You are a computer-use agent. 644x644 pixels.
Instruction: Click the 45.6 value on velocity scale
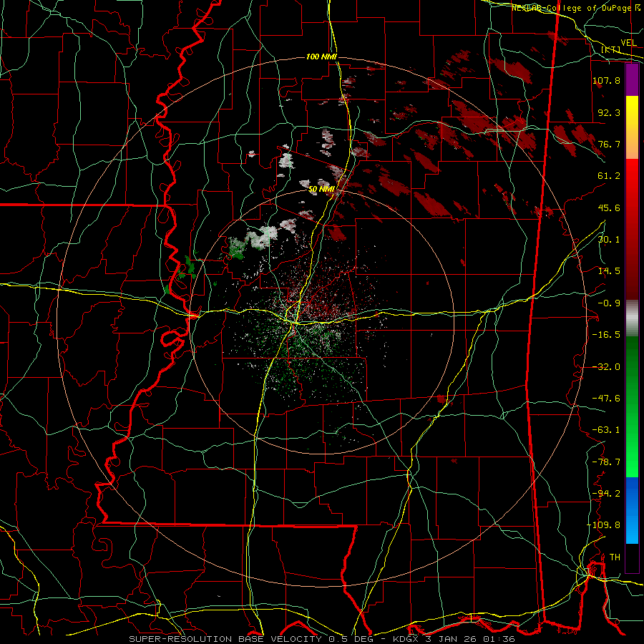(609, 208)
